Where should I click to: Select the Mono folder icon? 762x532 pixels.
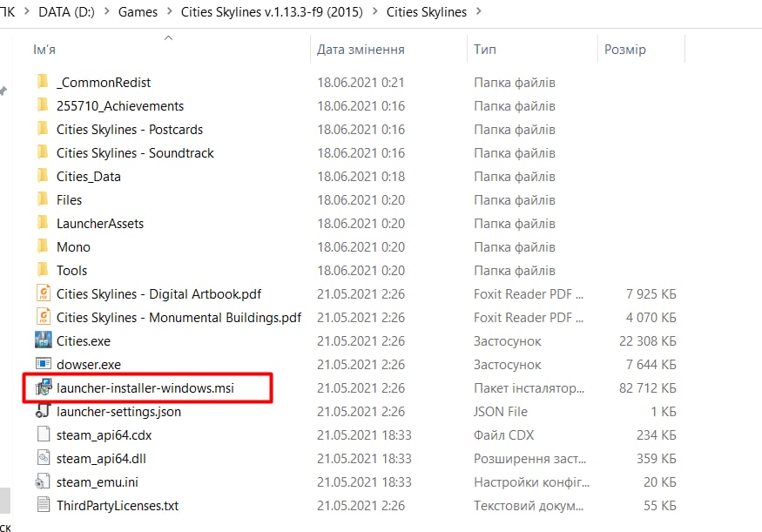click(x=43, y=246)
